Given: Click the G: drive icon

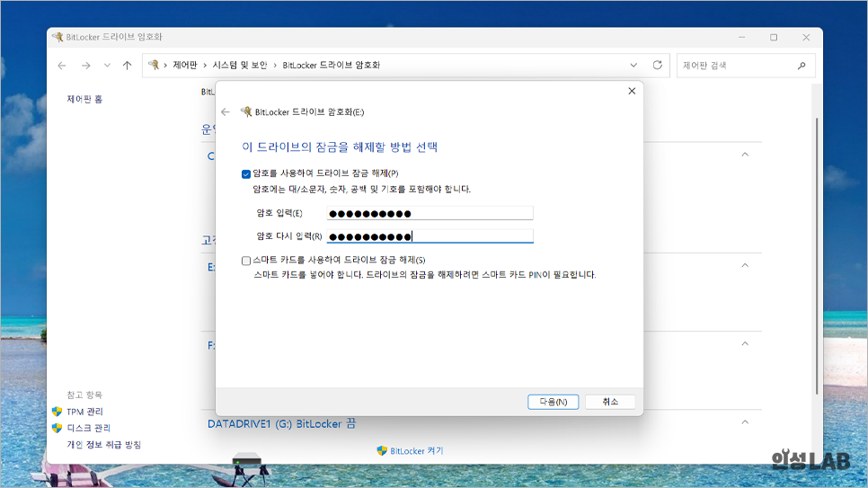Looking at the screenshot, I should click(247, 458).
